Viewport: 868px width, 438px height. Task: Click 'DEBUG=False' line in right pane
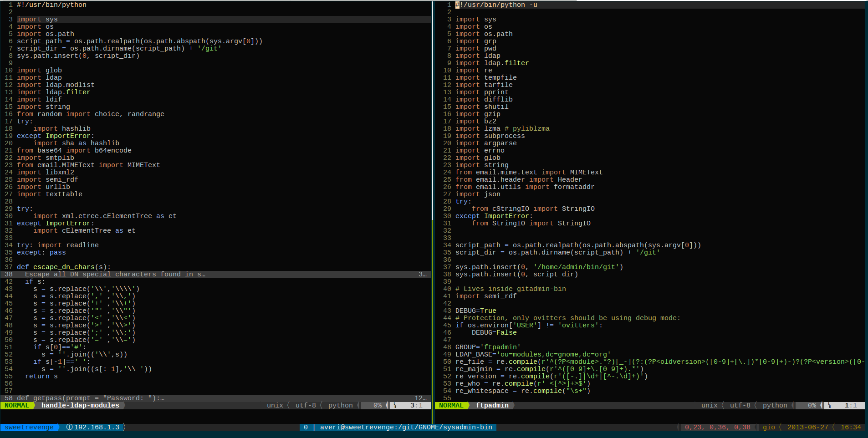[x=494, y=332]
